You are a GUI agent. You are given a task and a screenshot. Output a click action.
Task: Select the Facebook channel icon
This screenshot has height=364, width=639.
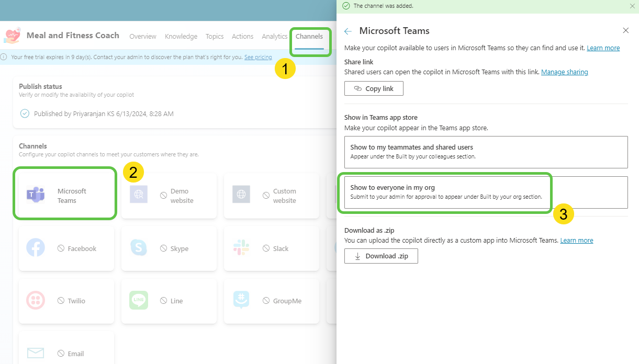(x=36, y=248)
